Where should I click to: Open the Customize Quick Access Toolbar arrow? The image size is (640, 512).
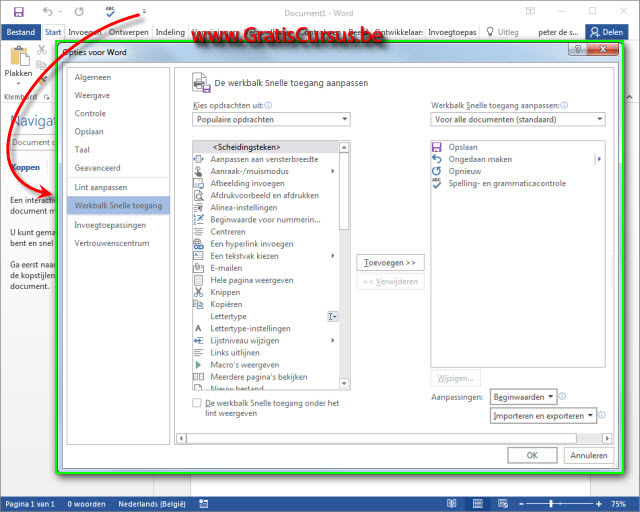point(144,11)
